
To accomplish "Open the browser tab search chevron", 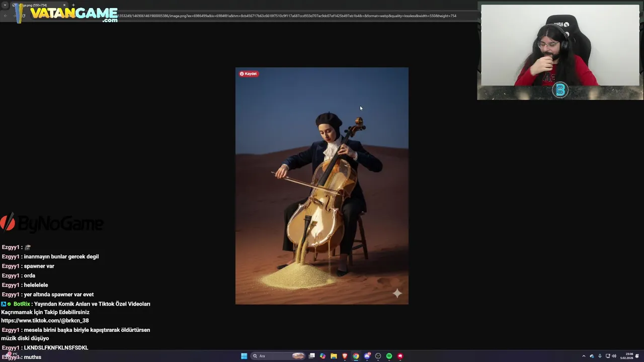I will pyautogui.click(x=5, y=5).
